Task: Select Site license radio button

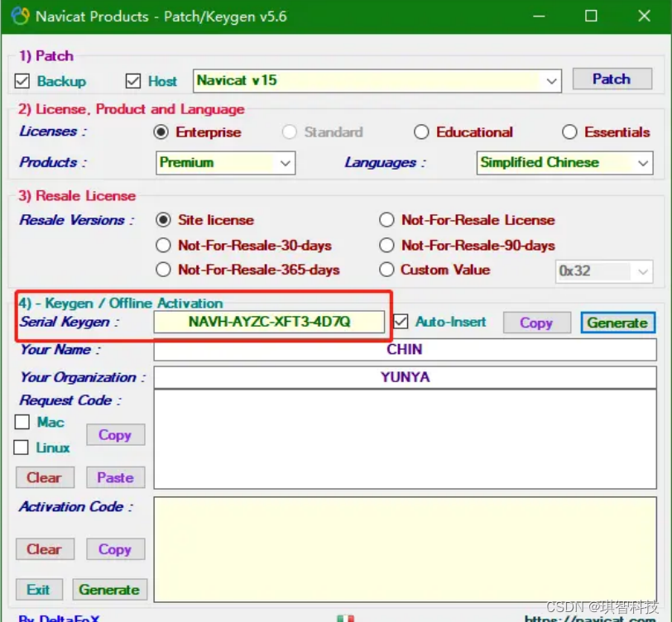Action: (x=163, y=220)
